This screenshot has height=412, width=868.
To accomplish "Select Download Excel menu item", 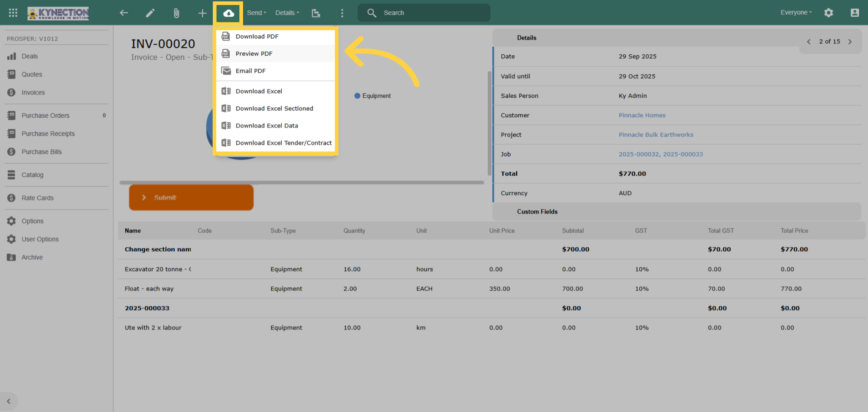I will tap(276, 91).
